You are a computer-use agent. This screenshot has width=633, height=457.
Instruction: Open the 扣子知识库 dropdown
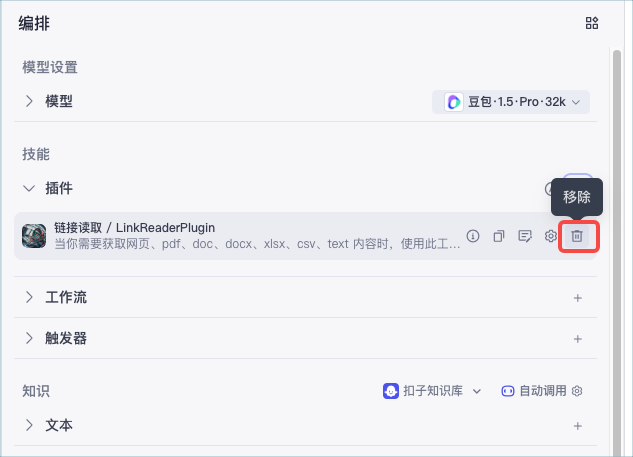[x=477, y=391]
